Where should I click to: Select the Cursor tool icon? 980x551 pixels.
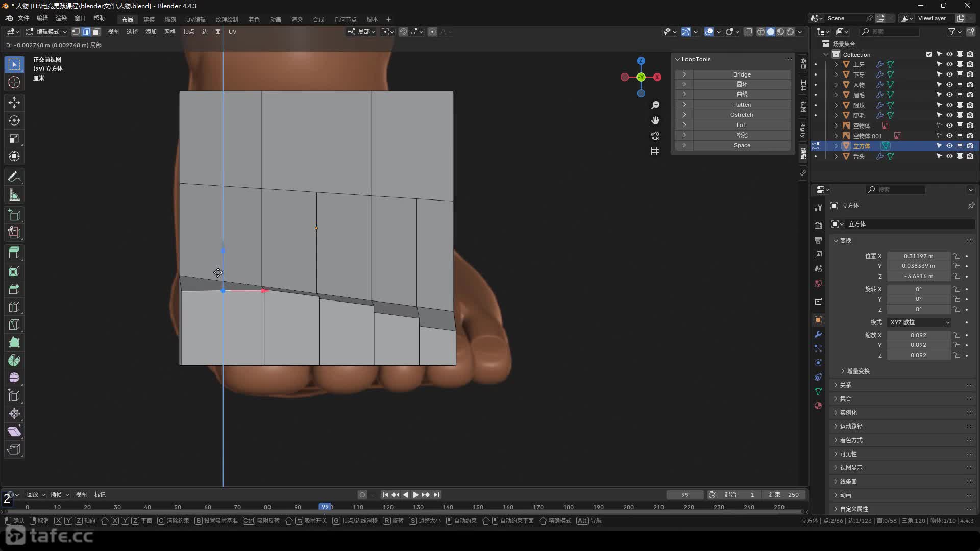coord(14,83)
